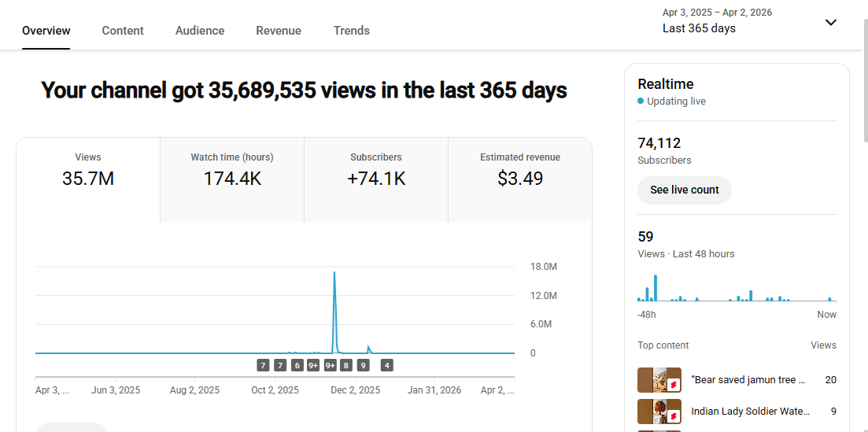The width and height of the screenshot is (868, 432).
Task: Switch to the Content tab
Action: point(123,31)
